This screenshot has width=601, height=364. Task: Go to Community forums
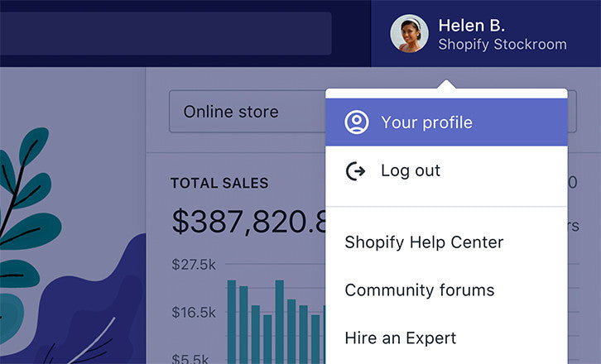(x=419, y=290)
